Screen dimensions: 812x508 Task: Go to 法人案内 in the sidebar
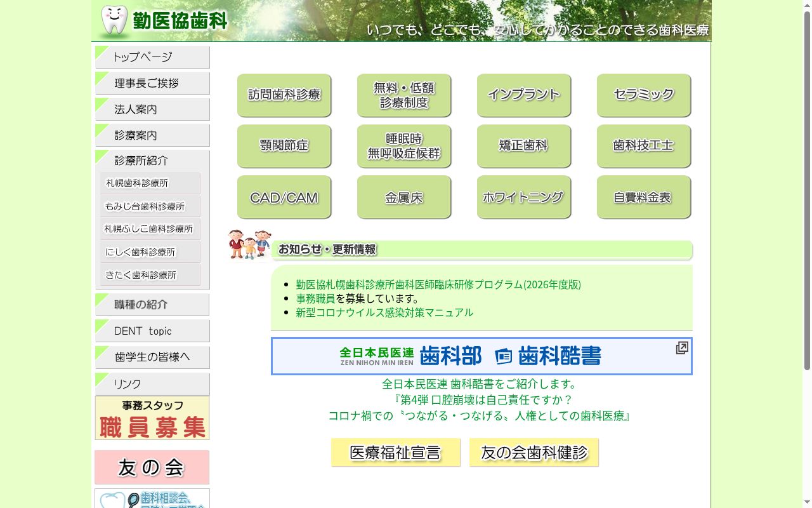152,109
